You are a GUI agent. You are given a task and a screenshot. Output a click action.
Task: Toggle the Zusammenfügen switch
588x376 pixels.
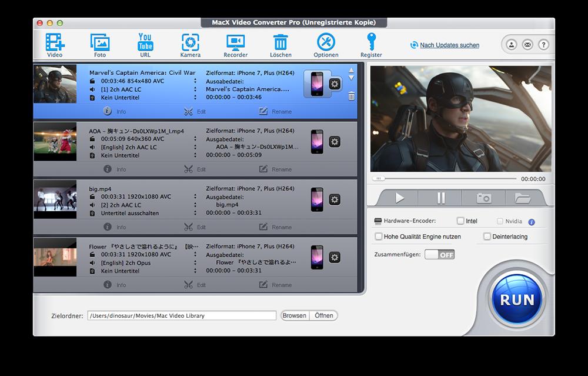point(439,254)
